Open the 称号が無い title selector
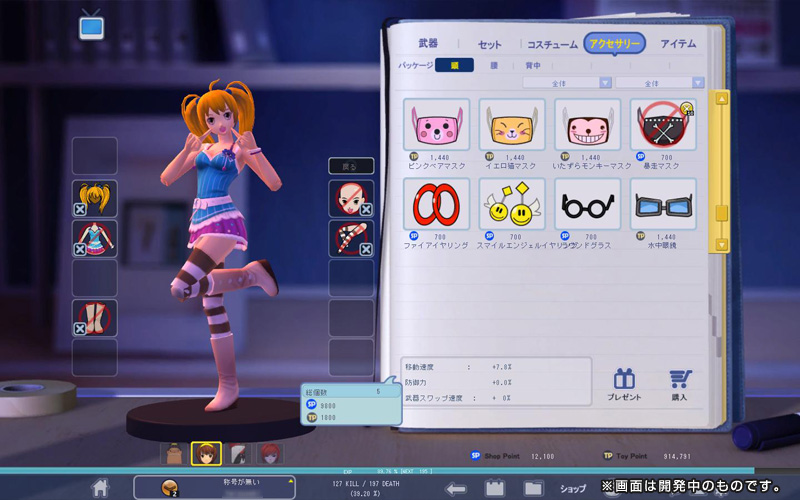This screenshot has height=500, width=800. tap(214, 487)
